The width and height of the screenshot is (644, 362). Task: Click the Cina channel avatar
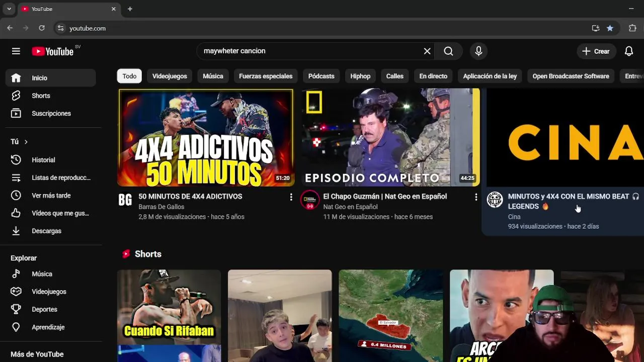click(495, 200)
